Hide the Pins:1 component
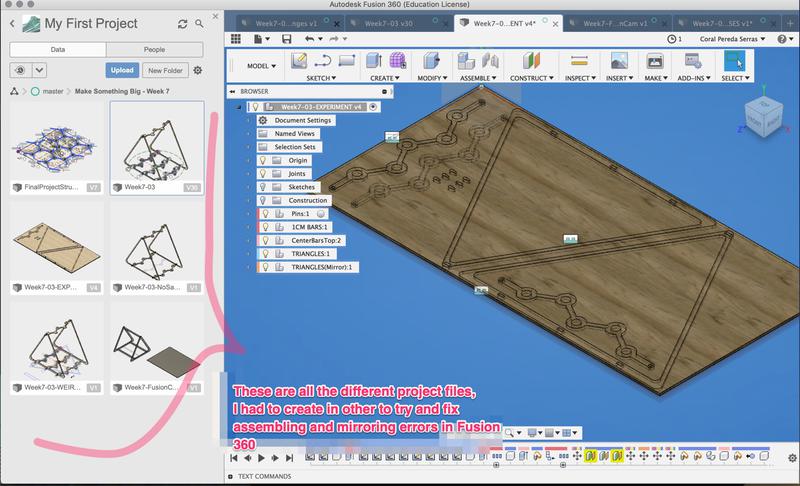 click(x=265, y=214)
